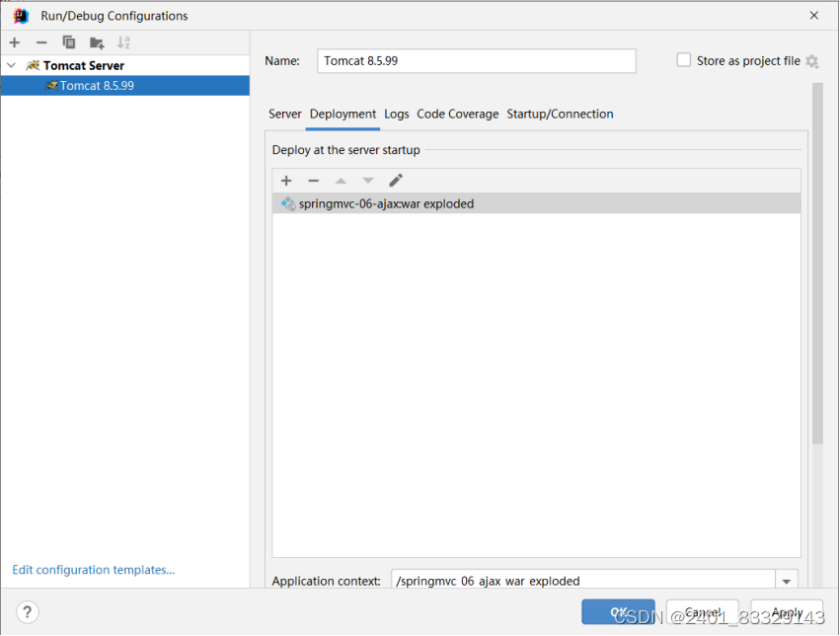This screenshot has width=840, height=636.
Task: Add a deployment artifact with plus
Action: [286, 181]
